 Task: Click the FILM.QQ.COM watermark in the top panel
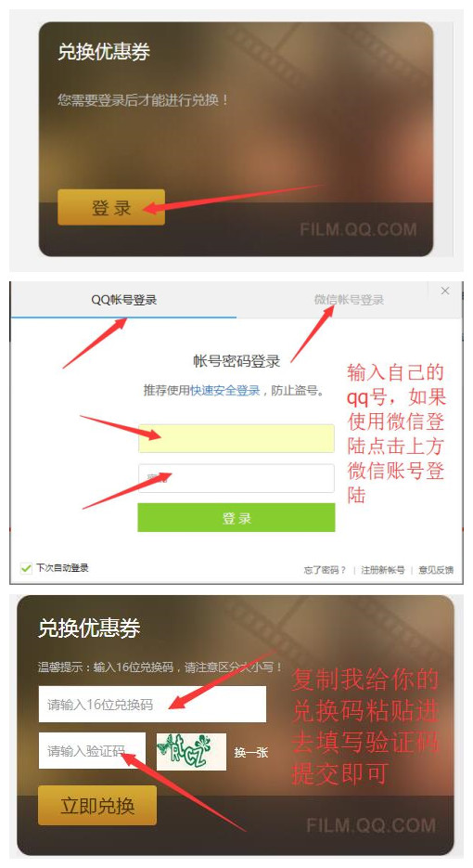pos(359,229)
